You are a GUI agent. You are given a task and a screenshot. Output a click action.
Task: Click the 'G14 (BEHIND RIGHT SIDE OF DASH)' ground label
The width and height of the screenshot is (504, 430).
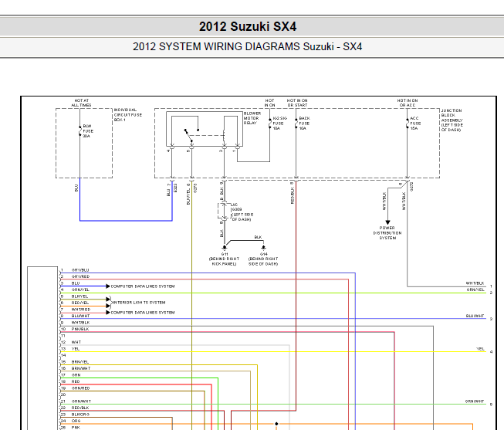point(263,259)
